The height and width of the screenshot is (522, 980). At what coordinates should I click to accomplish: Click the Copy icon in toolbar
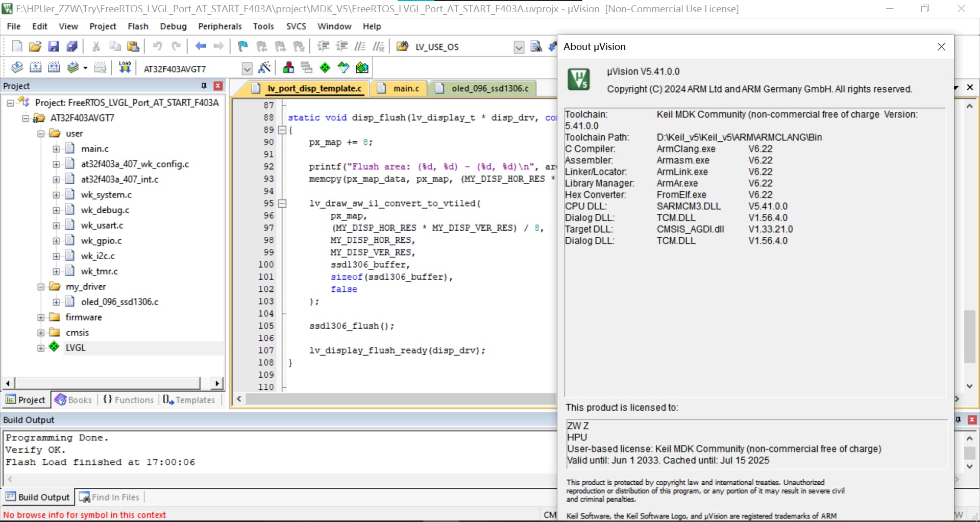pos(115,46)
